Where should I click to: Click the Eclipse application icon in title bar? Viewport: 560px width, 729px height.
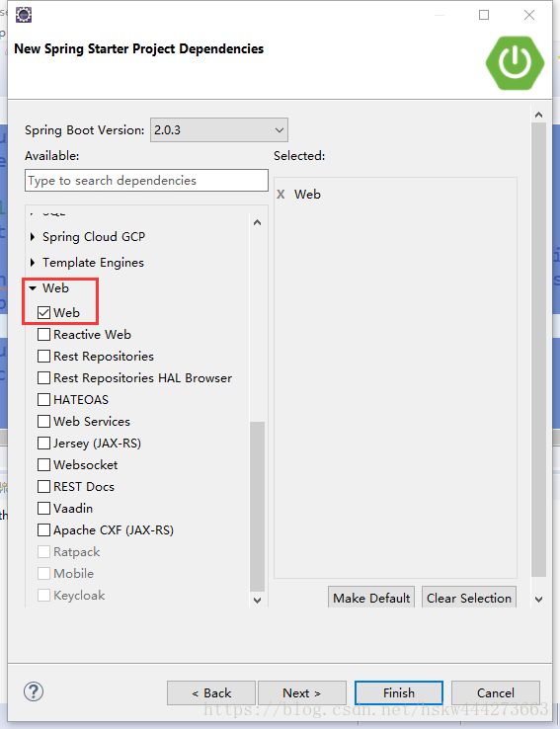24,15
